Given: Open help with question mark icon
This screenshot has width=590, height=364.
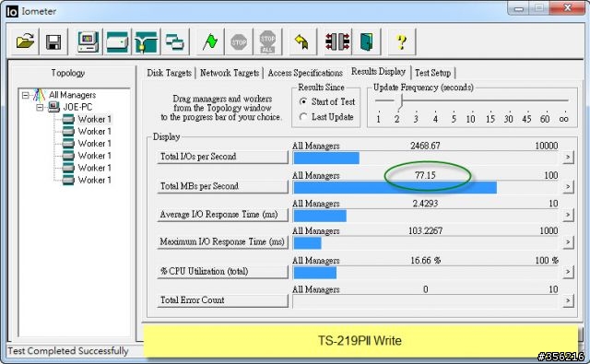Looking at the screenshot, I should pyautogui.click(x=402, y=41).
